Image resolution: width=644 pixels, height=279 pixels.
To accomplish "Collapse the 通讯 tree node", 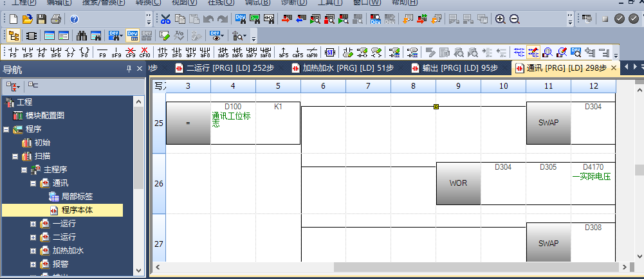I will click(33, 183).
